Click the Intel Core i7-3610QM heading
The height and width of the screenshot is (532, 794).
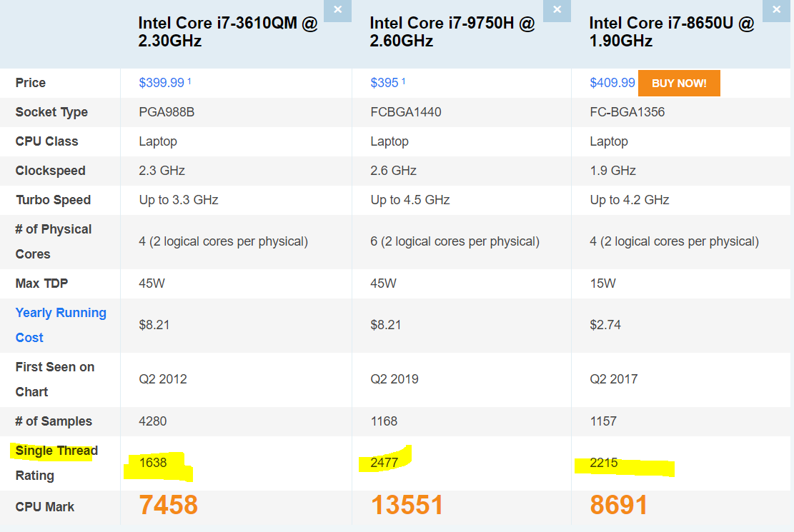(227, 32)
